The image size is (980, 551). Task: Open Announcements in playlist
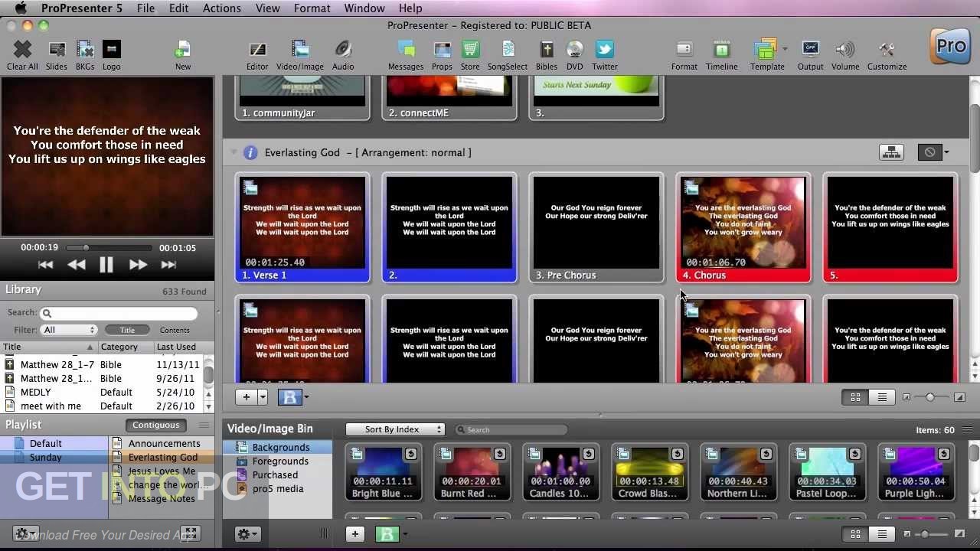click(165, 444)
